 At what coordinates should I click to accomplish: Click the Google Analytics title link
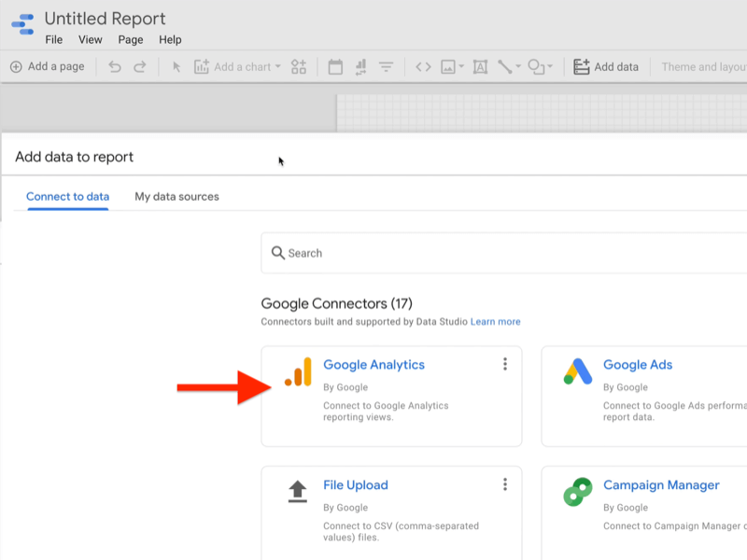tap(374, 365)
